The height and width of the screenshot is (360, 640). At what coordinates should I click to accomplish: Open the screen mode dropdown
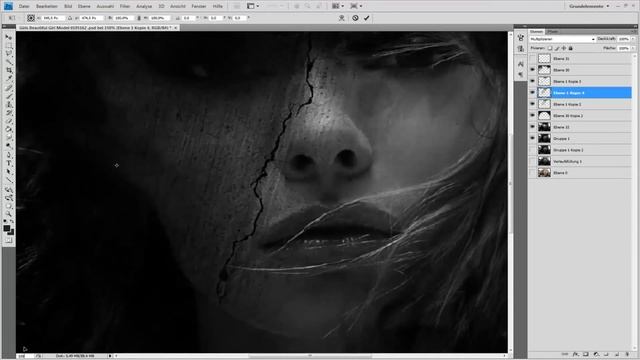pyautogui.click(x=356, y=6)
